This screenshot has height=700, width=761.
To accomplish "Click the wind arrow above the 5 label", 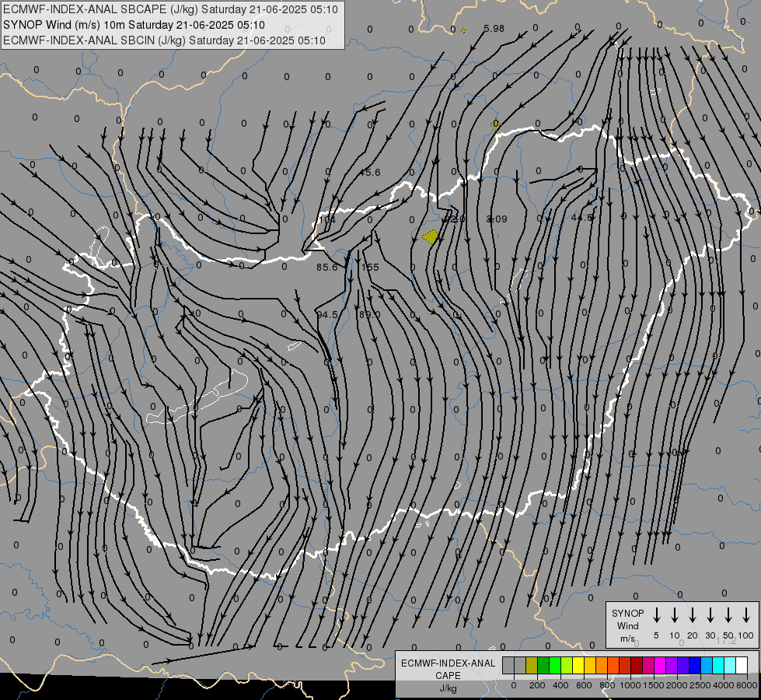I will (x=656, y=615).
